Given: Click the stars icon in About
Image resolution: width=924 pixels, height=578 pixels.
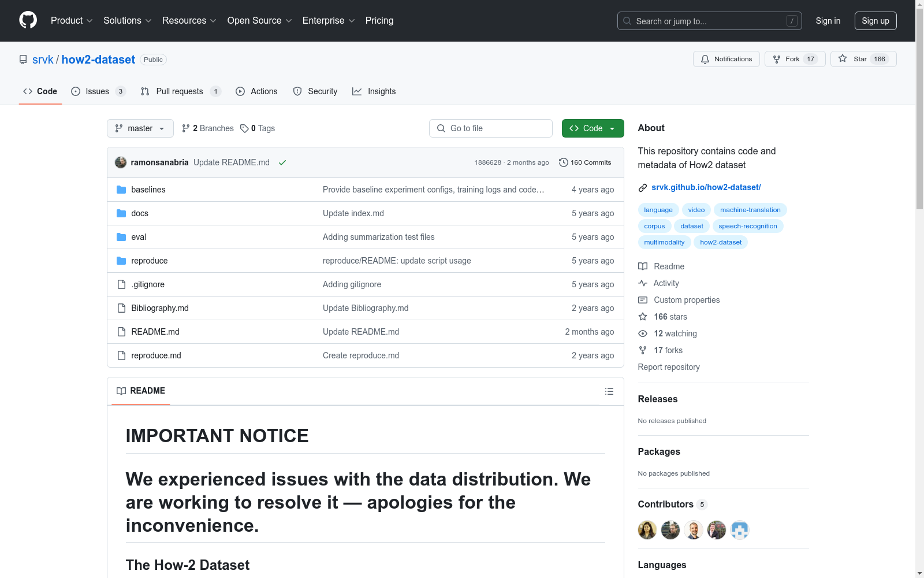Looking at the screenshot, I should (x=643, y=317).
